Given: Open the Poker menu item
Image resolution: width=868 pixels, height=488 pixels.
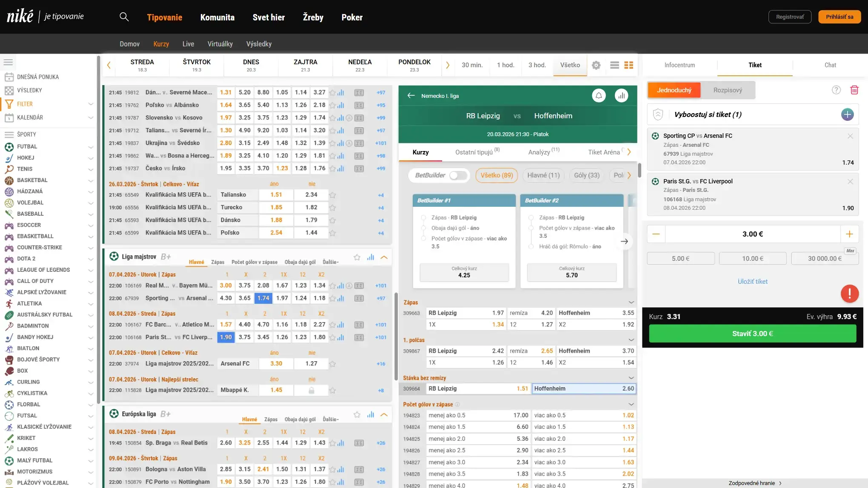Looking at the screenshot, I should tap(352, 17).
